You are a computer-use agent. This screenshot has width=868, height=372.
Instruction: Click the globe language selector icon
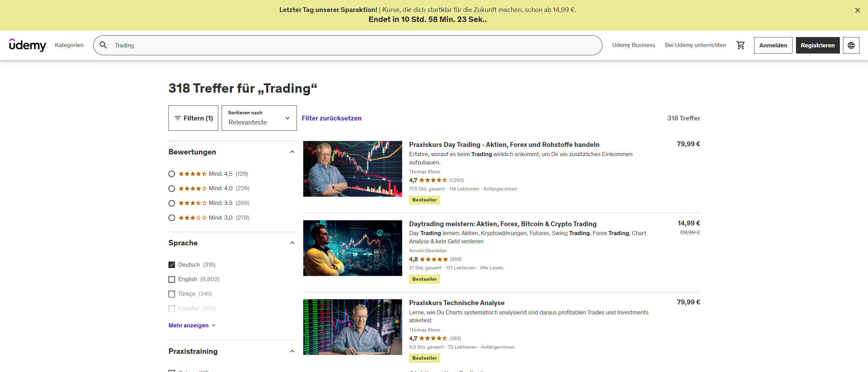851,45
